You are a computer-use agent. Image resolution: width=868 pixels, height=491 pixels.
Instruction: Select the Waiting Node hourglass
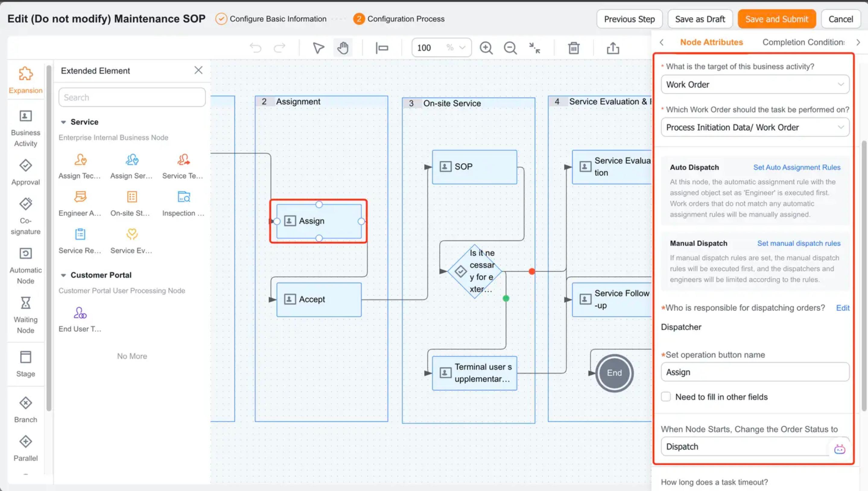tap(26, 315)
